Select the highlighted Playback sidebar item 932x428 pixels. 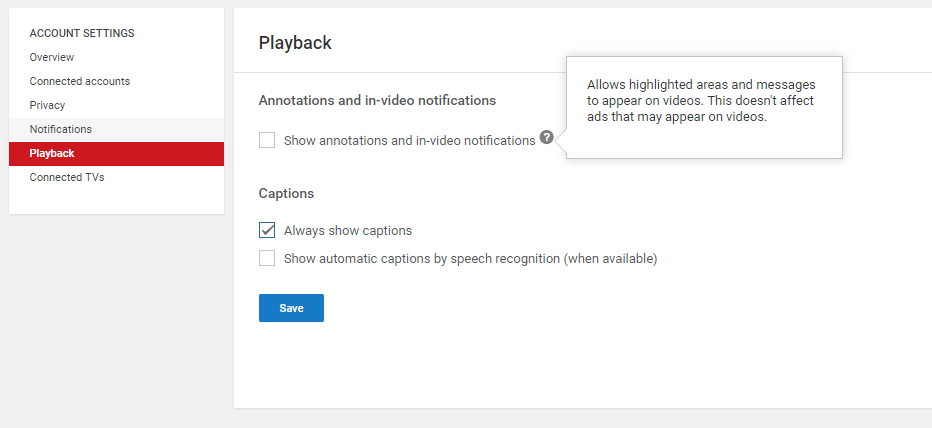click(x=116, y=153)
